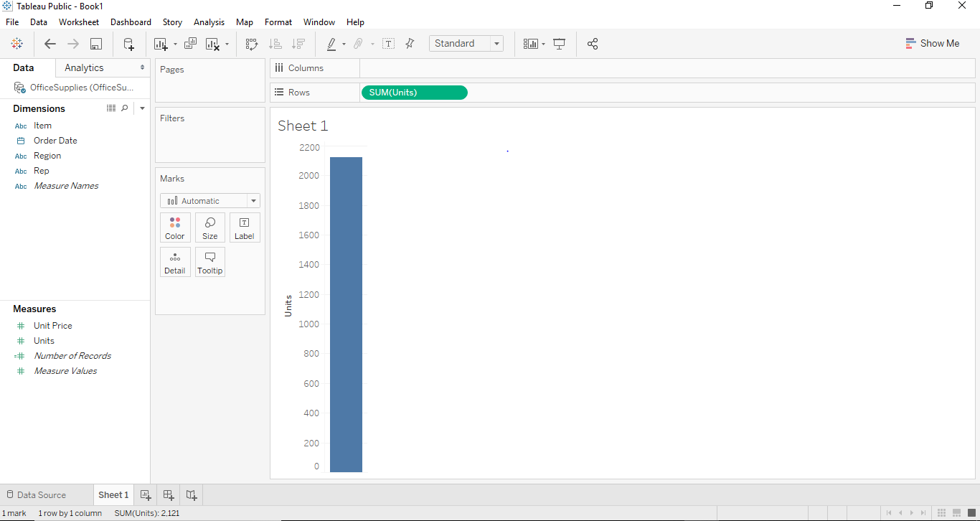Select the Swap Rows and Columns tool

252,43
